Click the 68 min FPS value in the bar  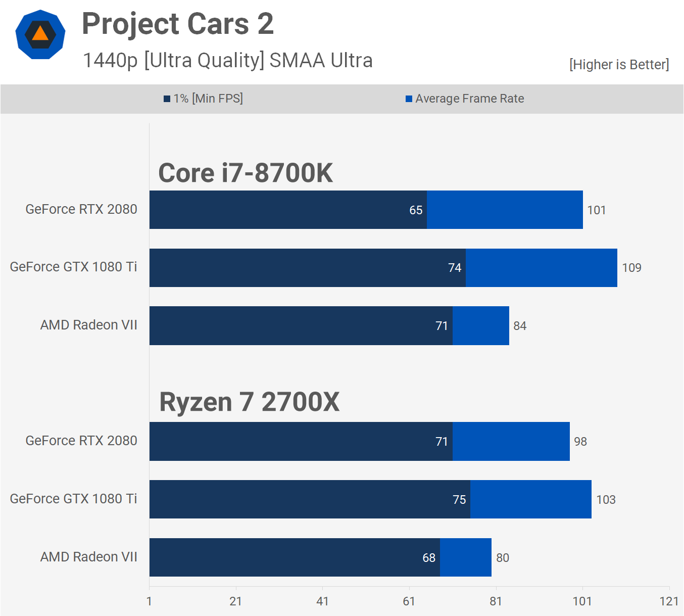coord(429,558)
